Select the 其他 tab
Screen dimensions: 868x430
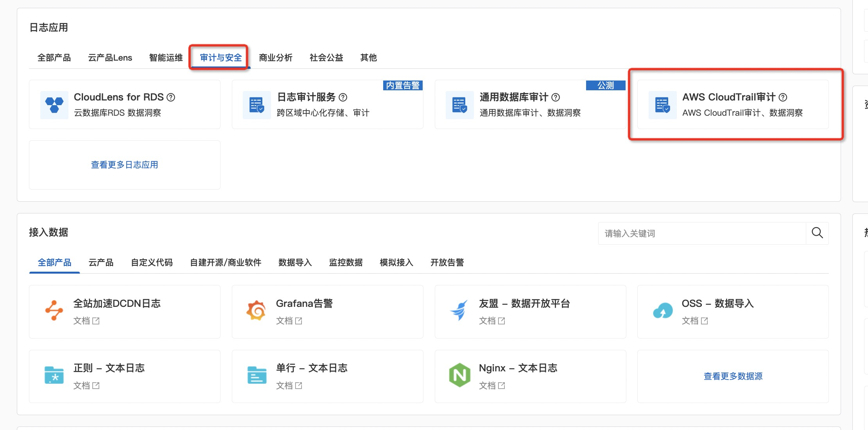368,58
